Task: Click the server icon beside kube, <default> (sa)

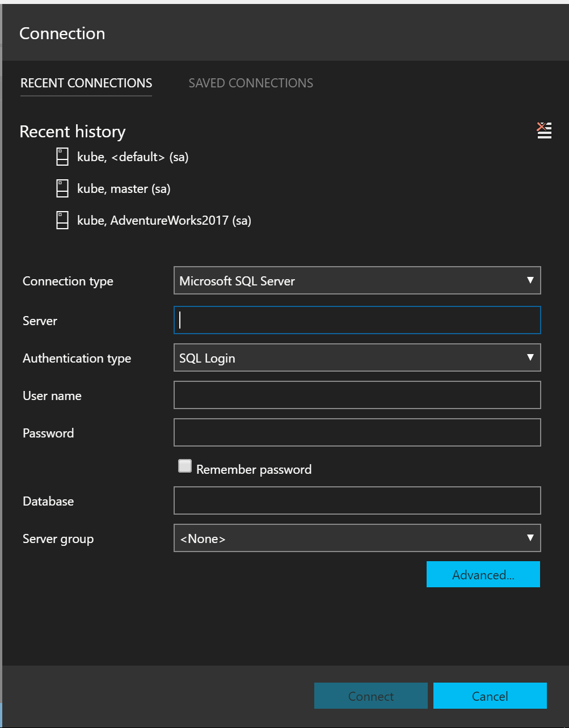Action: (62, 157)
